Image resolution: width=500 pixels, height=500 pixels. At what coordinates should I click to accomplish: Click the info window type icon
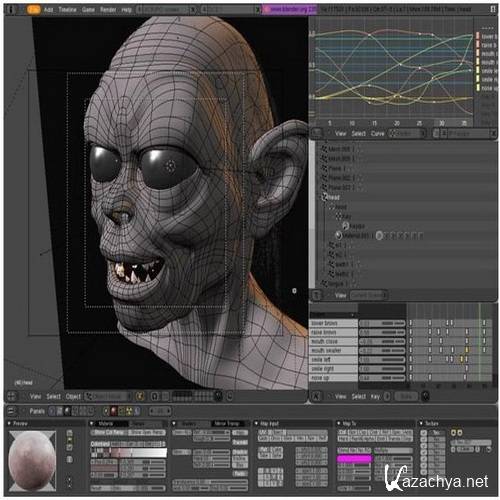[11, 10]
